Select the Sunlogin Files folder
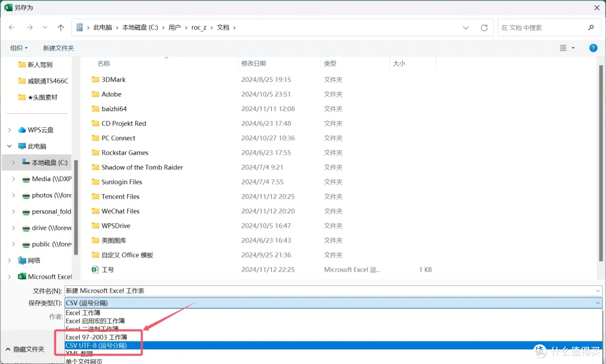606x364 pixels. coord(117,182)
